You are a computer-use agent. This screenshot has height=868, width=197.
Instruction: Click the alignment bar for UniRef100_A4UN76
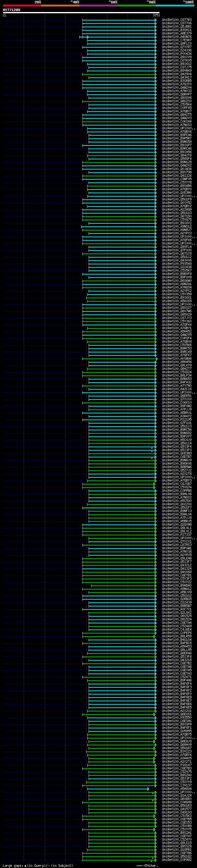click(x=84, y=37)
